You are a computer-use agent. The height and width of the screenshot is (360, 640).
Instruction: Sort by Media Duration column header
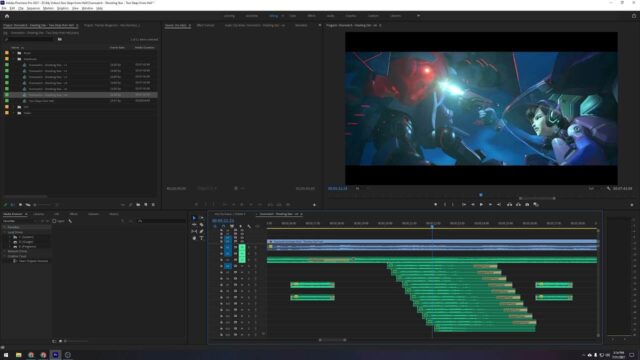[144, 48]
